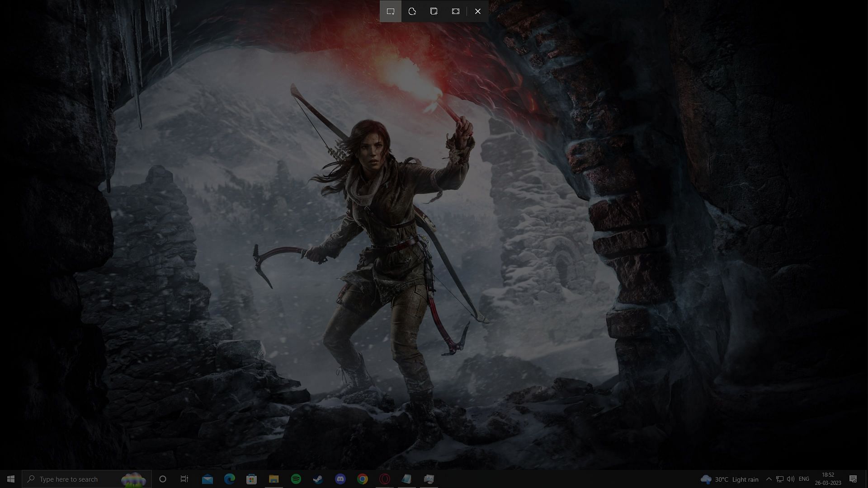This screenshot has height=488, width=868.
Task: Choose Fullscreen Snip mode
Action: (x=456, y=11)
